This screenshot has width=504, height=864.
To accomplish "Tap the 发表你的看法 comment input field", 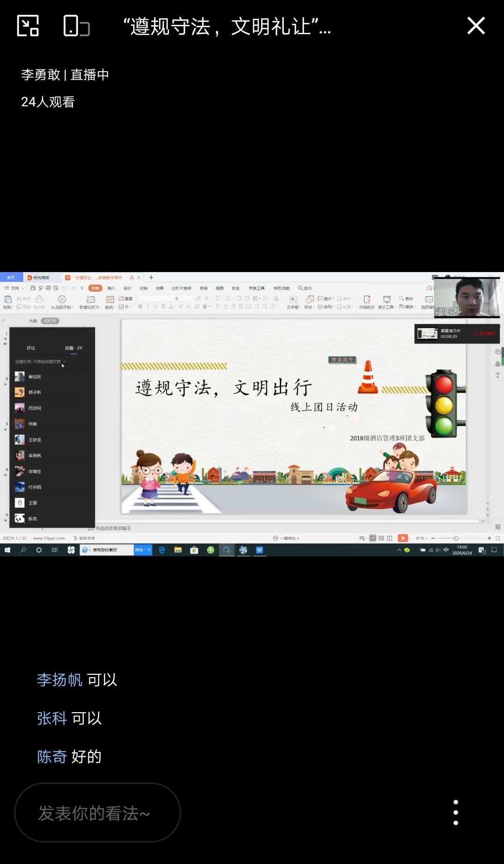I will 97,812.
